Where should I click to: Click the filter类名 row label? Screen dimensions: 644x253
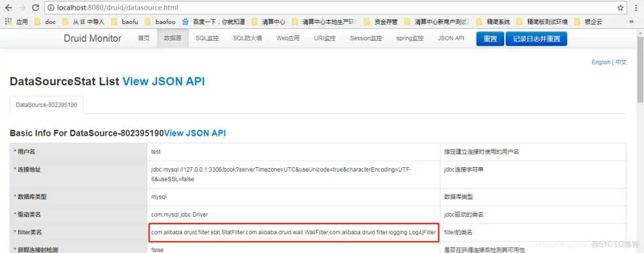tap(28, 232)
